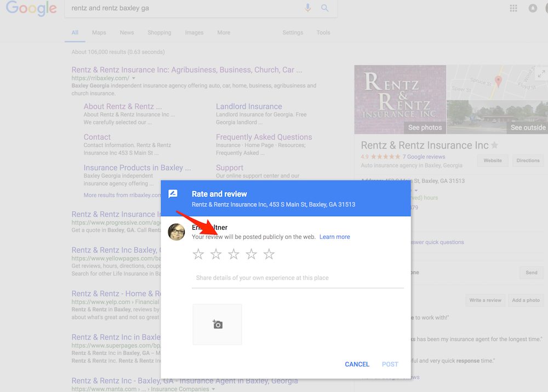Screen dimensions: 548x392
Task: Open the More search categories menu
Action: point(224,32)
